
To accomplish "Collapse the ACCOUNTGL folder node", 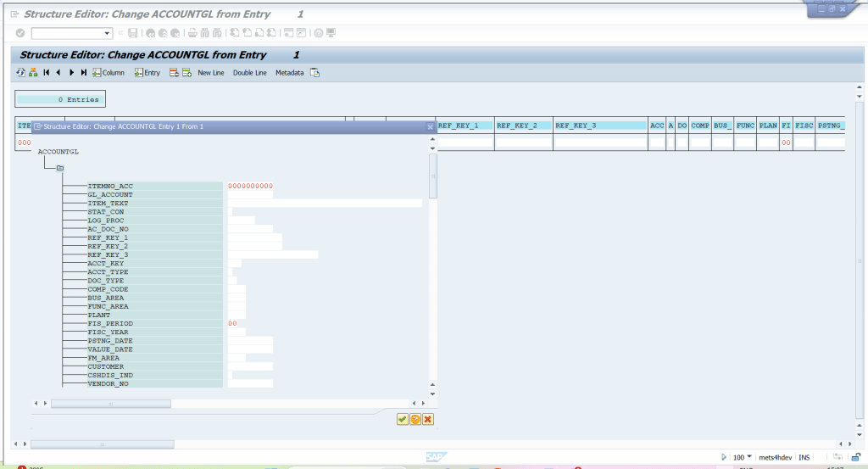I will pos(60,168).
